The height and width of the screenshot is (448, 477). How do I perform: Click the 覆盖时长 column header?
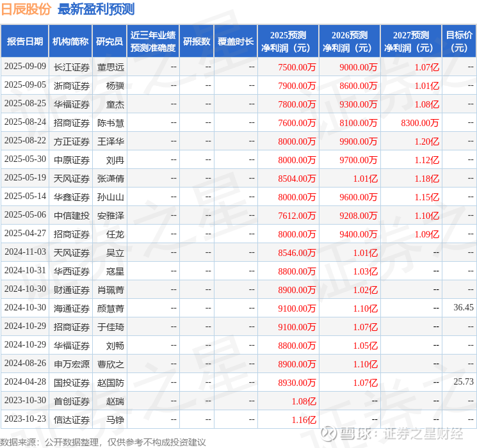pyautogui.click(x=236, y=41)
